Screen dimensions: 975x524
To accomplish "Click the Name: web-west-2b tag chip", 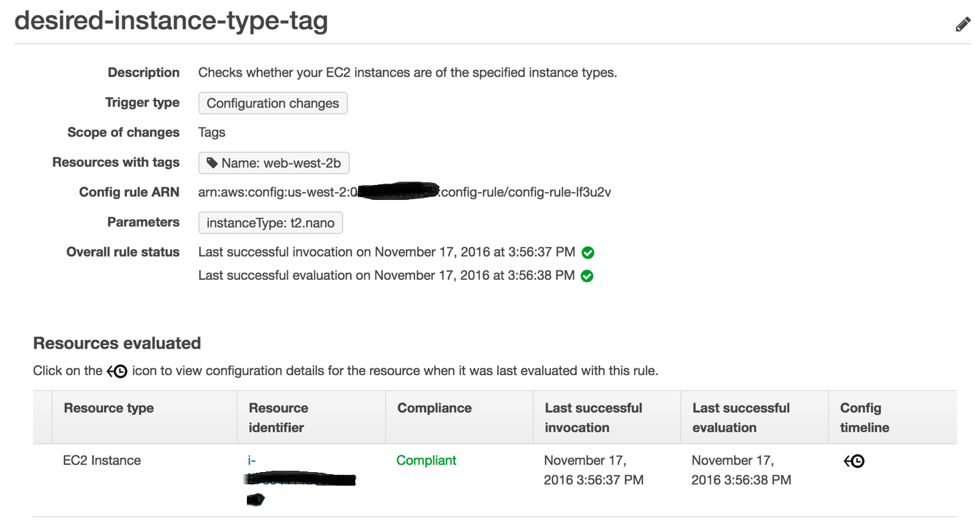I will pos(274,163).
